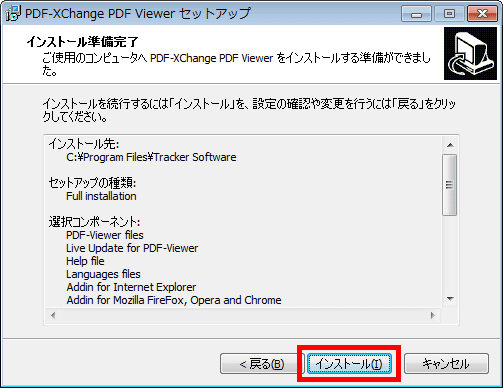Click the Full installation line

[101, 196]
